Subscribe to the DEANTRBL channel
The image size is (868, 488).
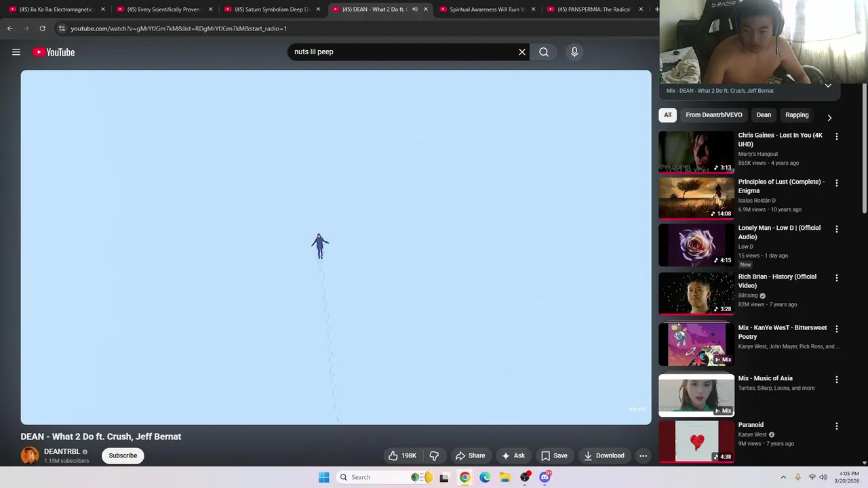click(123, 455)
